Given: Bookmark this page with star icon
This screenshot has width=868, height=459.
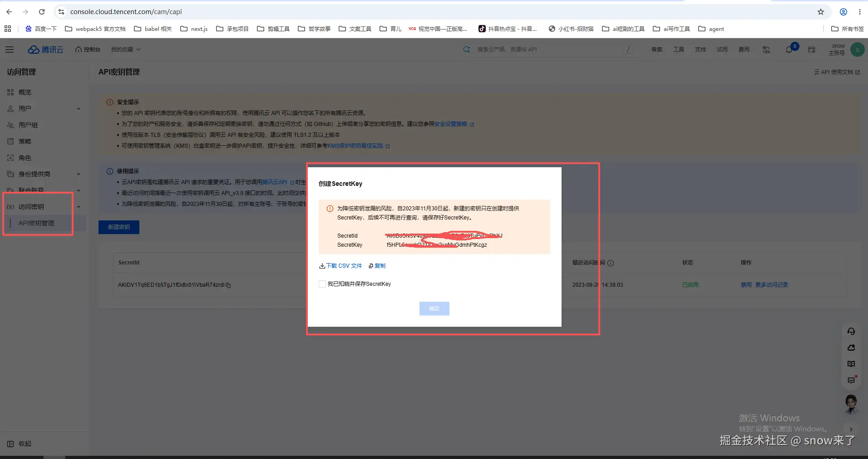Looking at the screenshot, I should (821, 12).
